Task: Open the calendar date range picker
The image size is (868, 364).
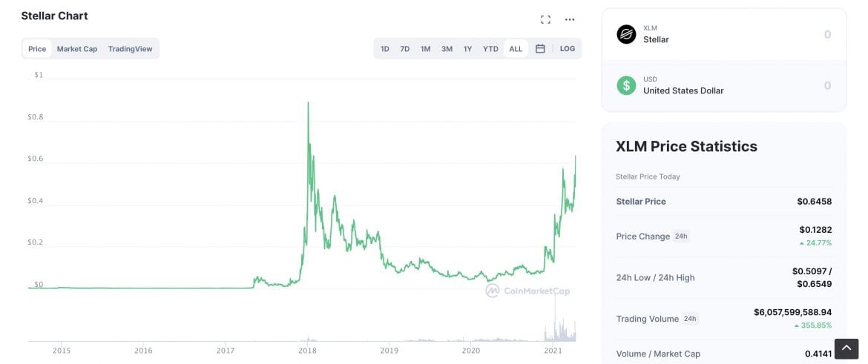Action: pyautogui.click(x=540, y=49)
